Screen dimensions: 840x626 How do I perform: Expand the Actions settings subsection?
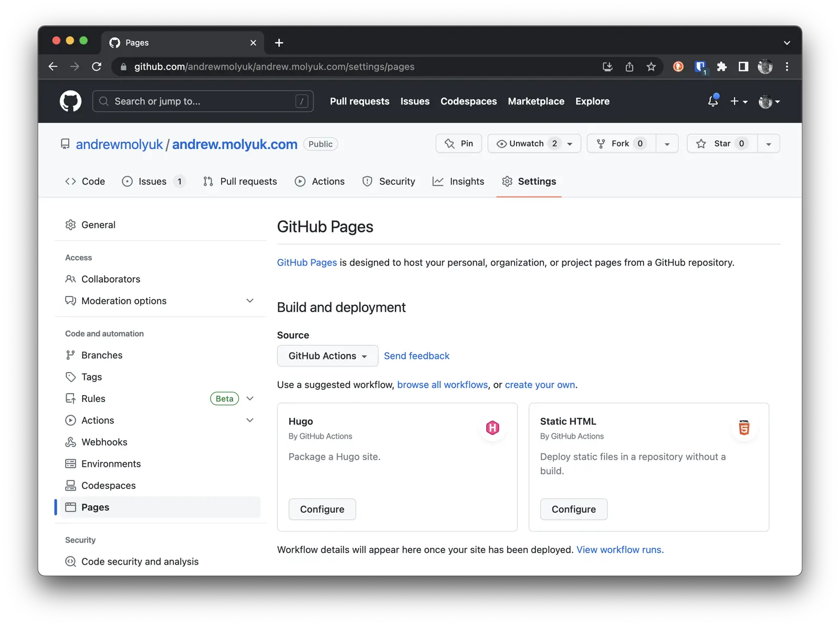click(250, 420)
